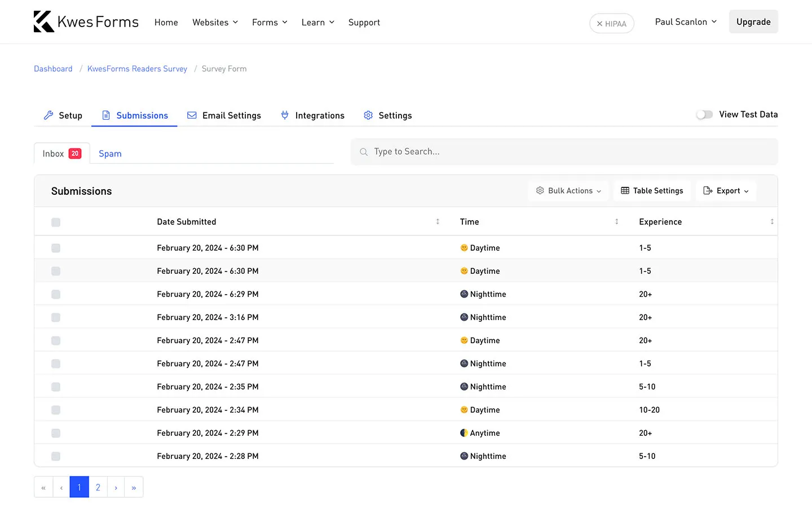This screenshot has height=508, width=812.
Task: Click the Date Submitted column header
Action: pos(187,222)
